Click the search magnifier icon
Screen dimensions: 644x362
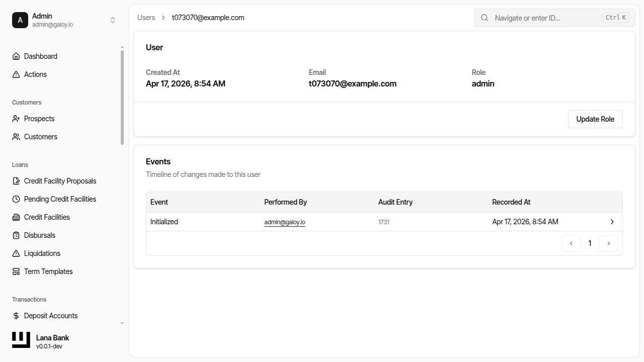point(484,18)
